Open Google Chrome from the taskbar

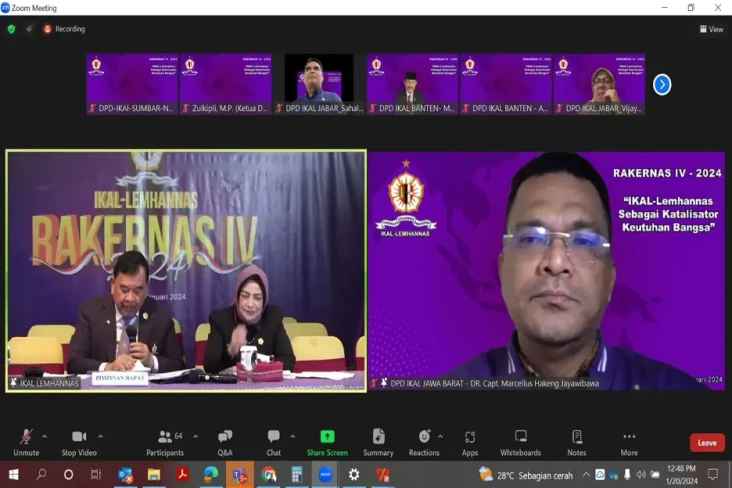[268, 475]
